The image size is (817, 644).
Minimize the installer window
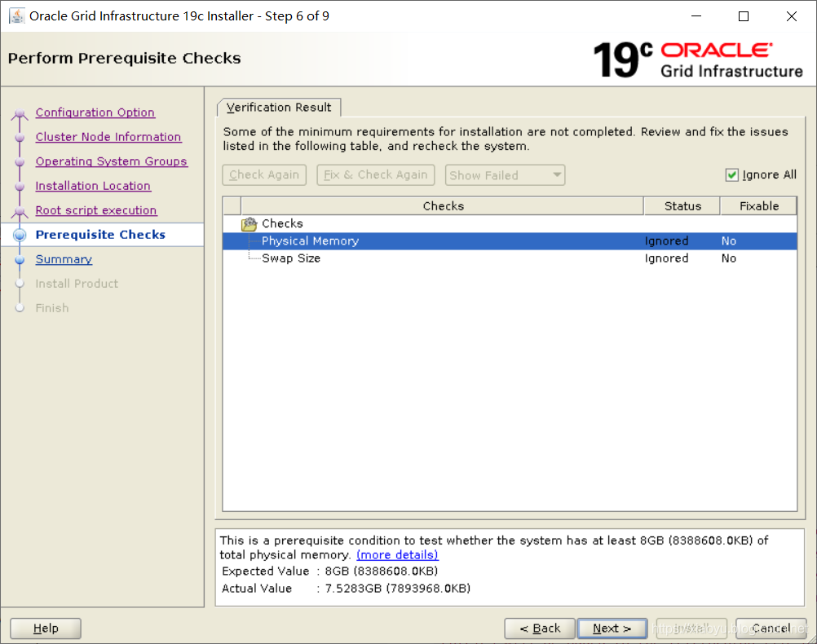696,16
